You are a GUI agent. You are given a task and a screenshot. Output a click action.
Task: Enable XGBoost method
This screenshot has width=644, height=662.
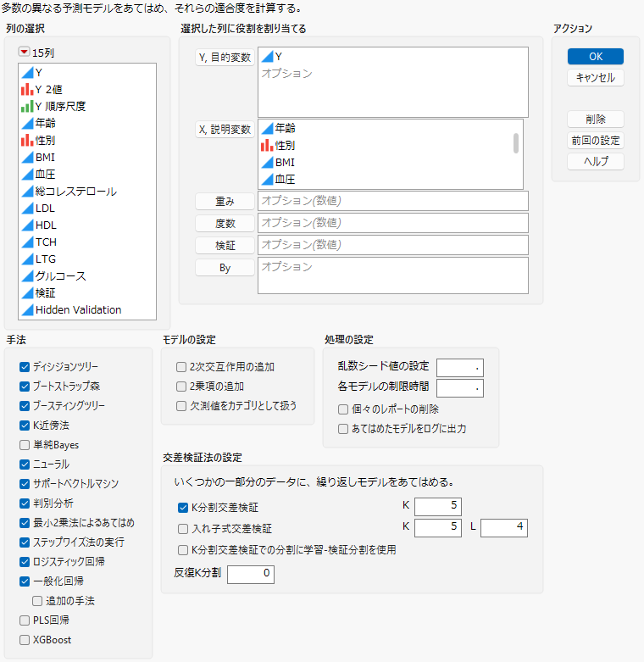pos(25,640)
